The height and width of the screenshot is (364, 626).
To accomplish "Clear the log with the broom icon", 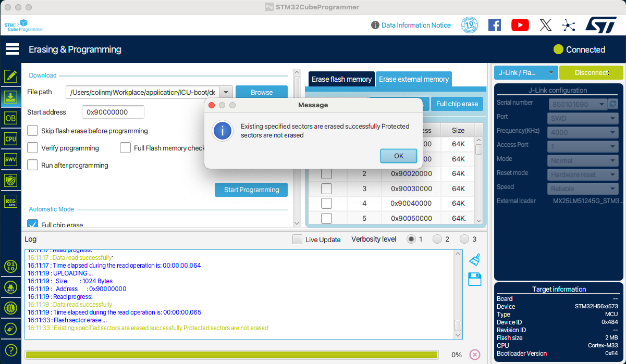I will coord(473,259).
